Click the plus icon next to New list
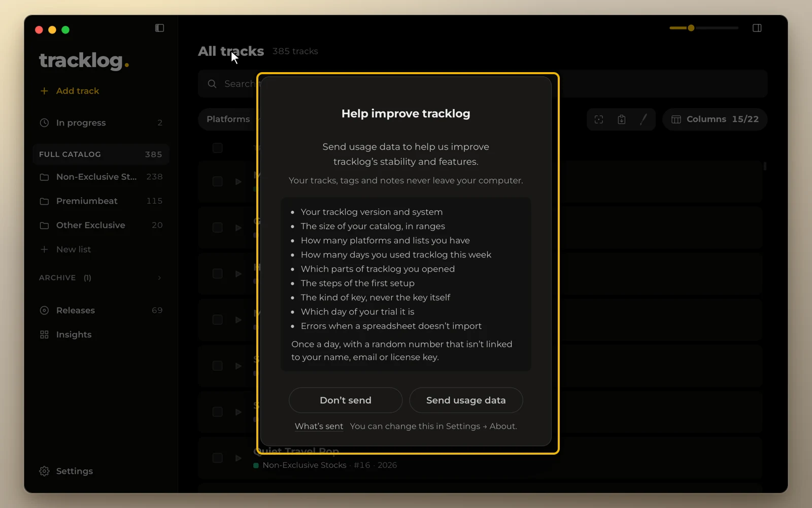The image size is (812, 508). tap(44, 249)
